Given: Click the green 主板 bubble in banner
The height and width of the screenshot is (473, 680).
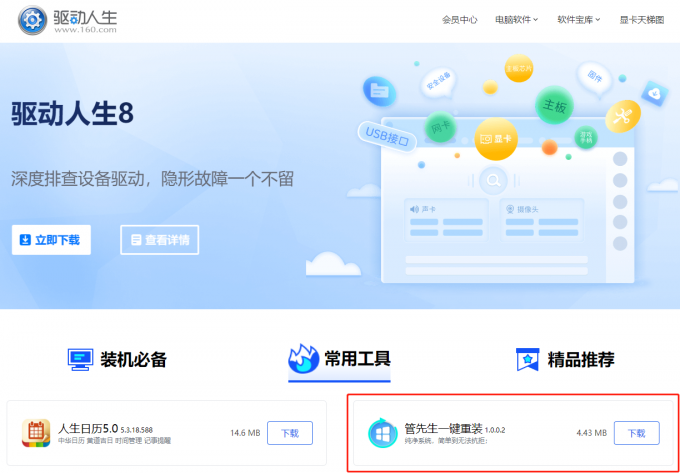Looking at the screenshot, I should click(554, 105).
